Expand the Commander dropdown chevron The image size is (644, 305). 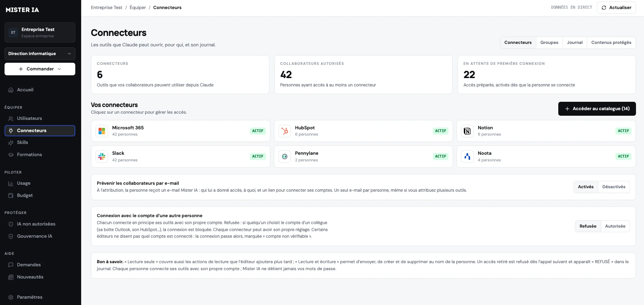tap(59, 69)
